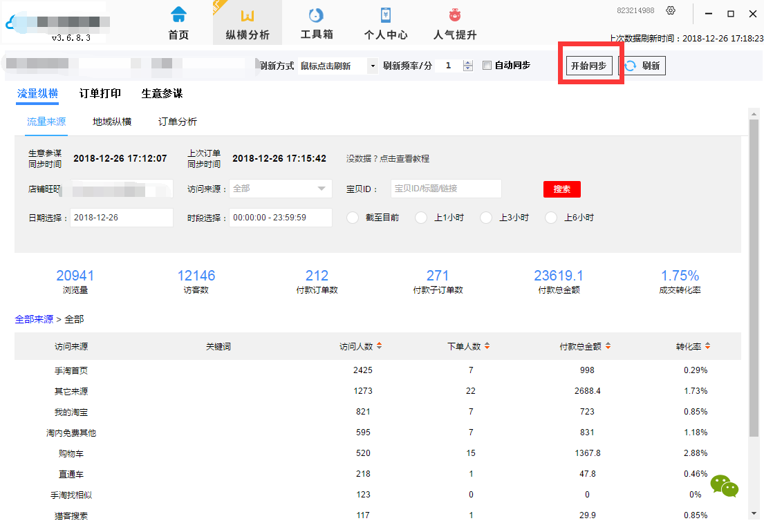Open the 工具箱 toolbox icon

316,15
